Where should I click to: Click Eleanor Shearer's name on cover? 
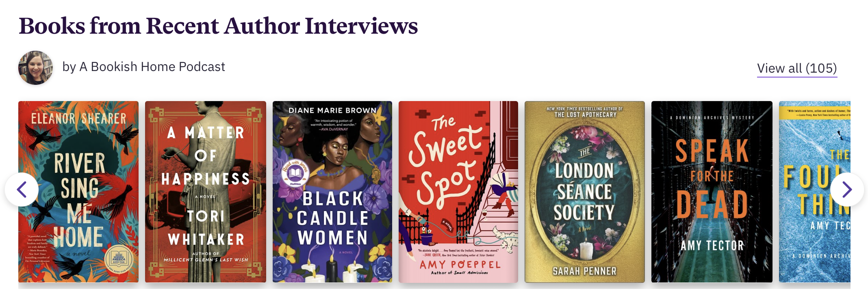click(78, 119)
